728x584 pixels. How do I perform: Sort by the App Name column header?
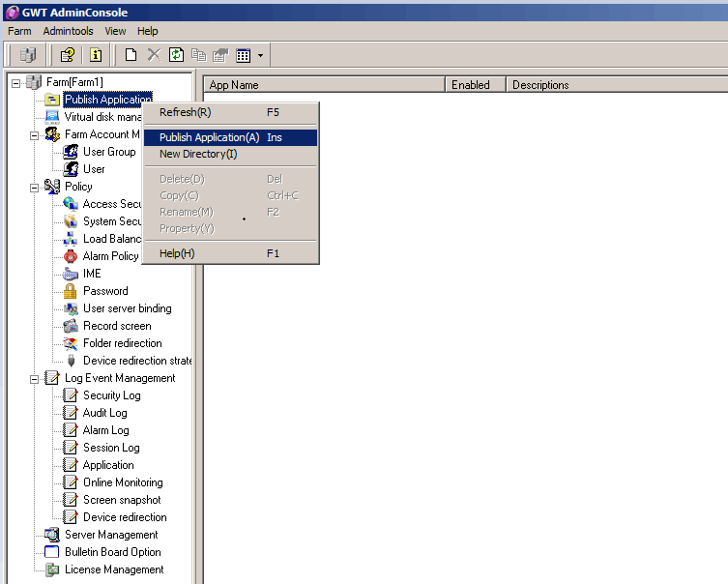pyautogui.click(x=323, y=85)
